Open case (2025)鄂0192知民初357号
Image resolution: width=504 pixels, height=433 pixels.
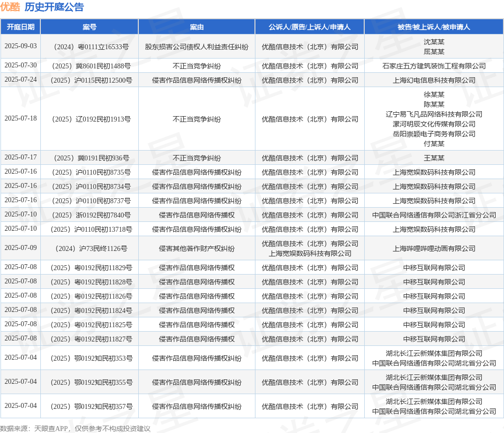[91, 406]
